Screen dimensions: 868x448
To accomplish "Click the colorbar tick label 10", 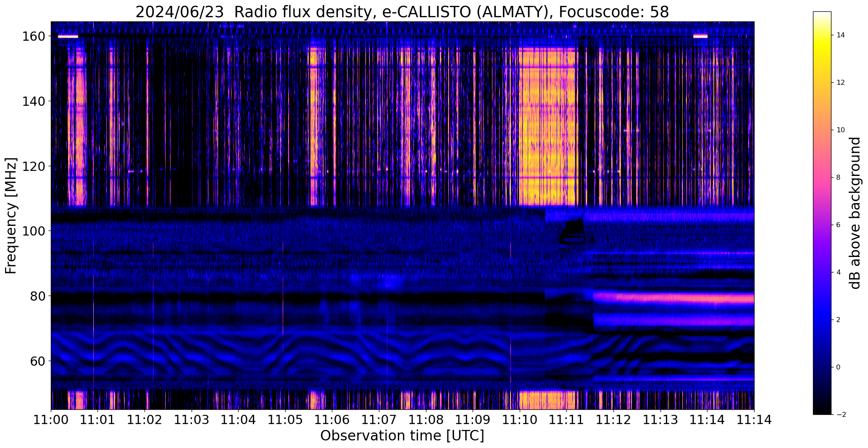I will 840,130.
